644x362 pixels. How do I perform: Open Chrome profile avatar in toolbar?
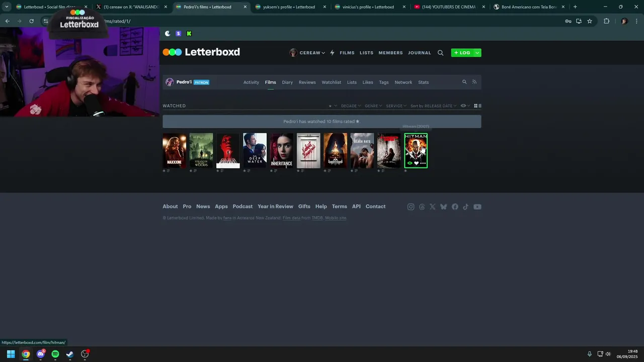(x=624, y=21)
